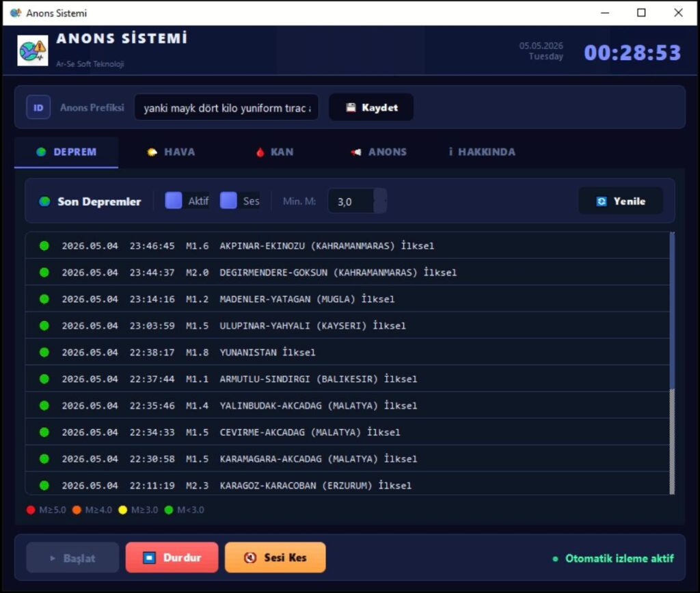Open the HAKKINDA tab

click(x=482, y=152)
